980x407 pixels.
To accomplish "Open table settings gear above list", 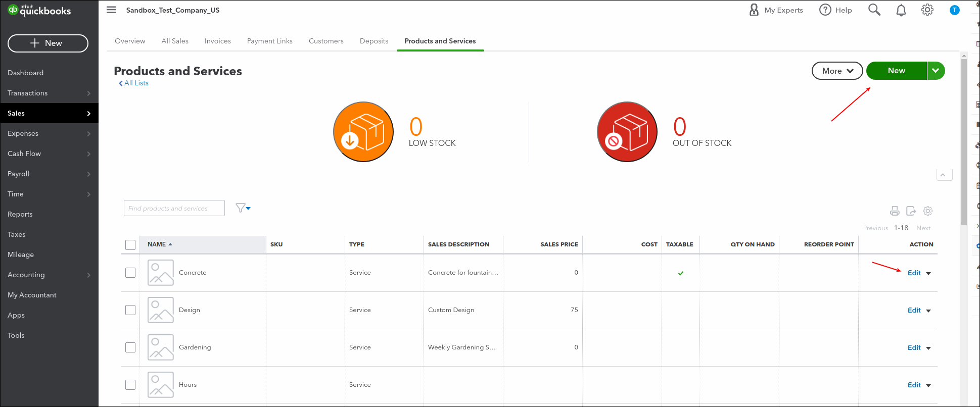I will pos(928,211).
